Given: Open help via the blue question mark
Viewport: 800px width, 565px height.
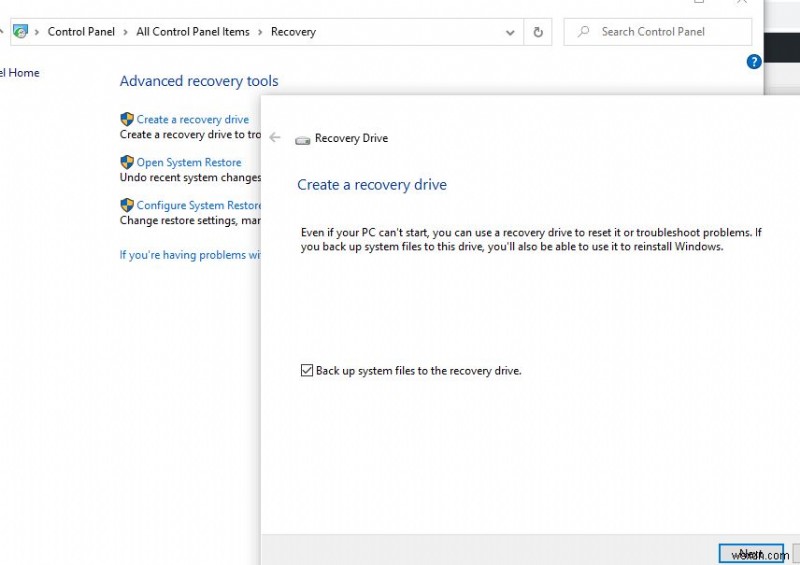Looking at the screenshot, I should coord(754,62).
